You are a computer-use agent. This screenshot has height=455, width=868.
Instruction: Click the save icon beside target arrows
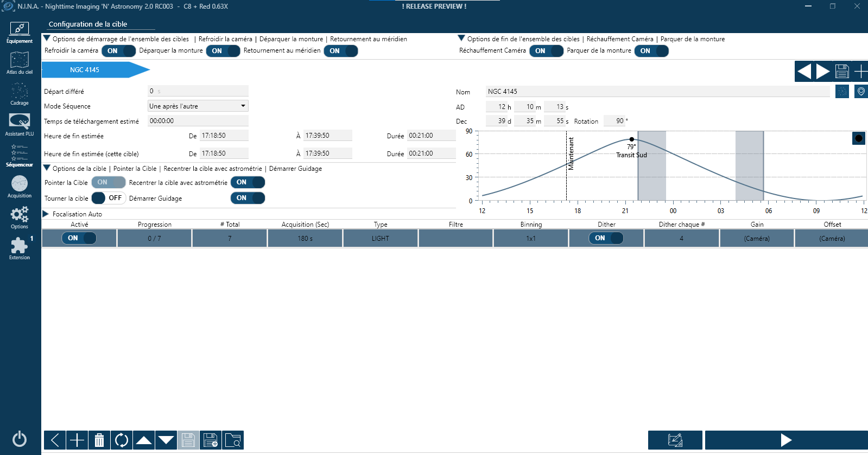(842, 71)
